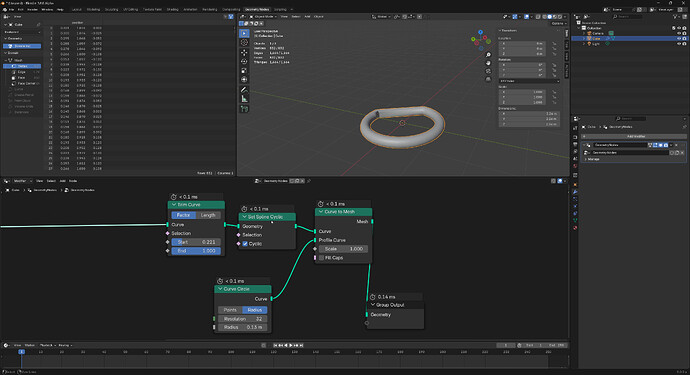Collapse the Curve Circle node
690x375 pixels.
pos(220,289)
